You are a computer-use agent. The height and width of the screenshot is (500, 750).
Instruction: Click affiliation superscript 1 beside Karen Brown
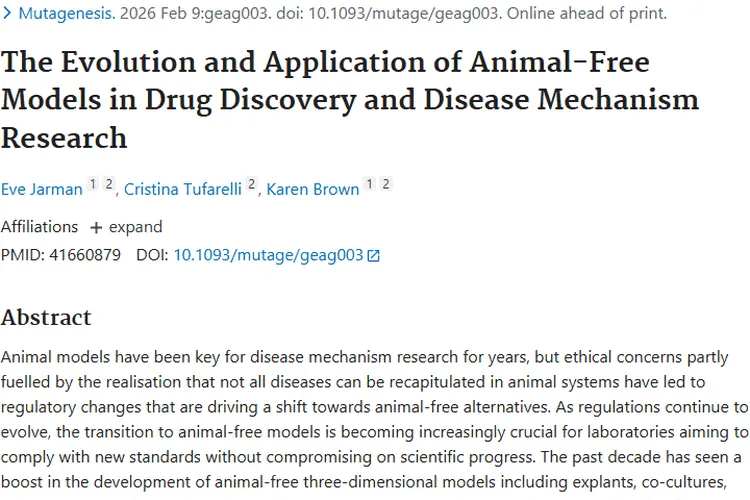pyautogui.click(x=370, y=185)
